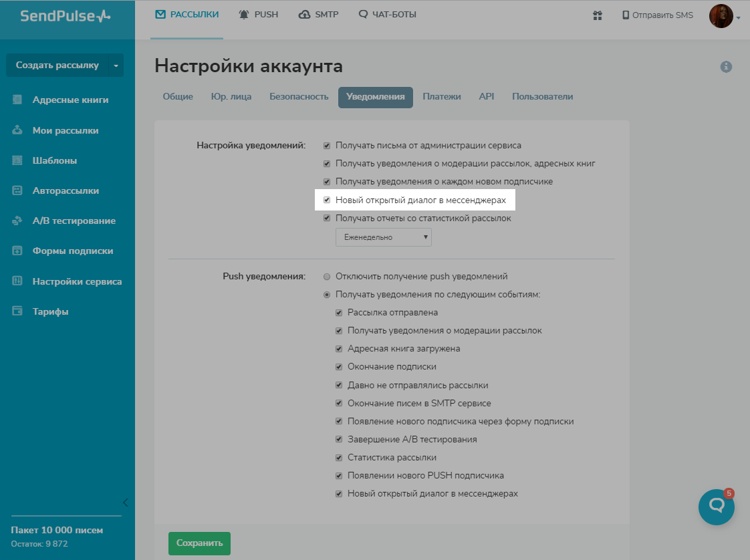Viewport: 750px width, 560px height.
Task: Open the user avatar profile menu
Action: 721,16
